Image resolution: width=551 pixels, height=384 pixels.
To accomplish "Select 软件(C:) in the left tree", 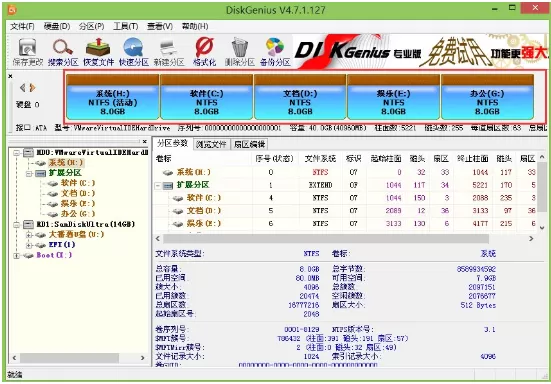I will pos(78,183).
